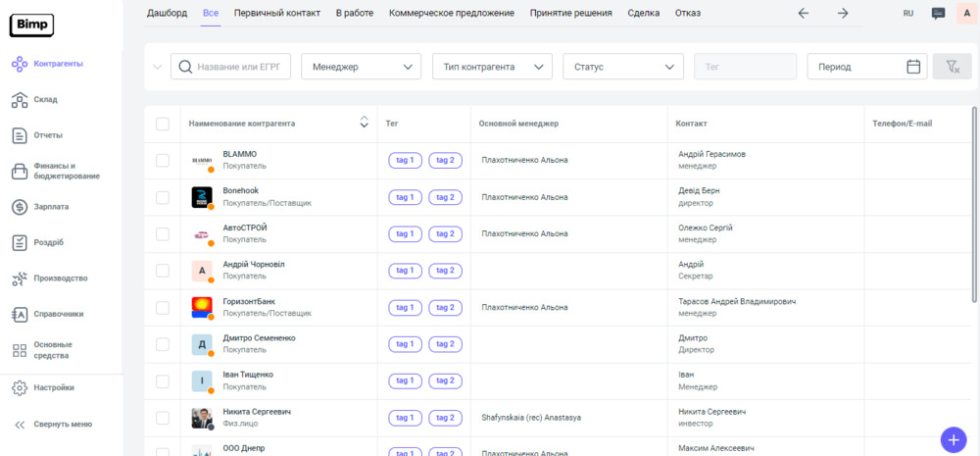Select the checkbox next to ГоризонтБанк
The image size is (980, 456).
pyautogui.click(x=163, y=308)
